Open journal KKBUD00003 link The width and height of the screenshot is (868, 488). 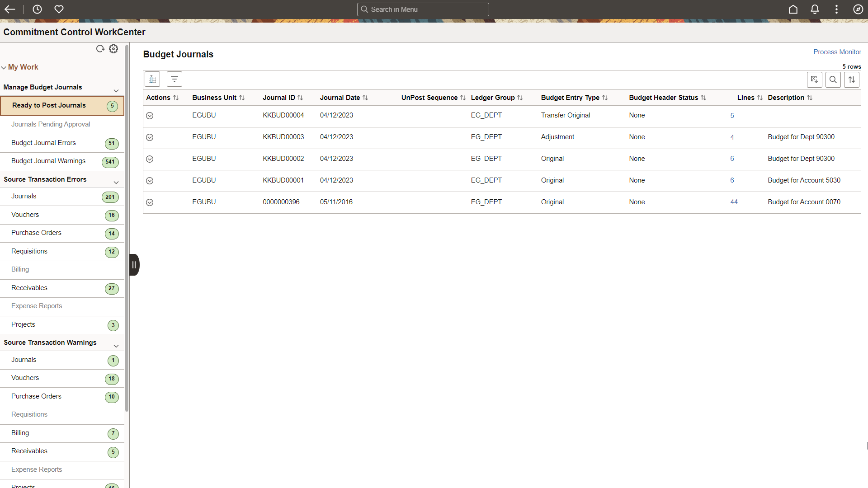[x=283, y=136]
